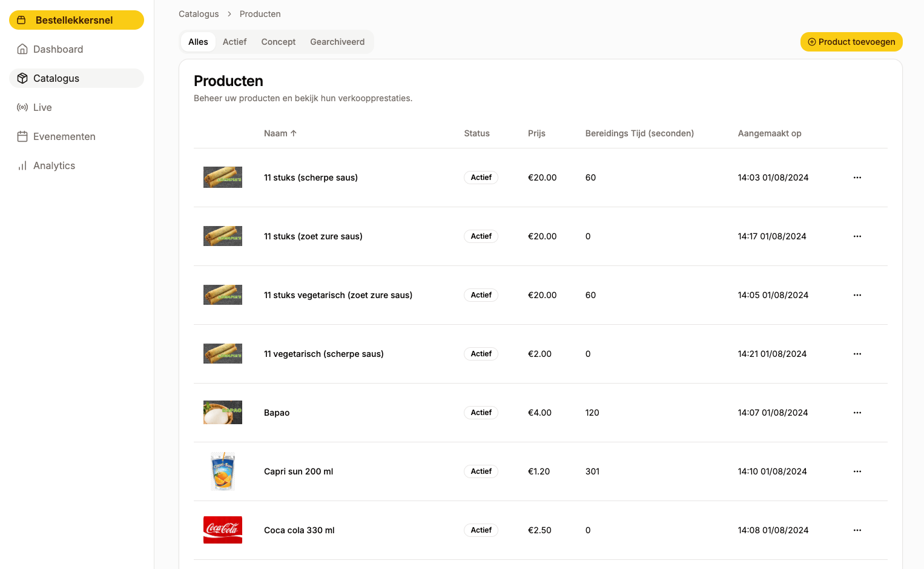Image resolution: width=924 pixels, height=569 pixels.
Task: Open Live using the broadcast icon
Action: 22,107
